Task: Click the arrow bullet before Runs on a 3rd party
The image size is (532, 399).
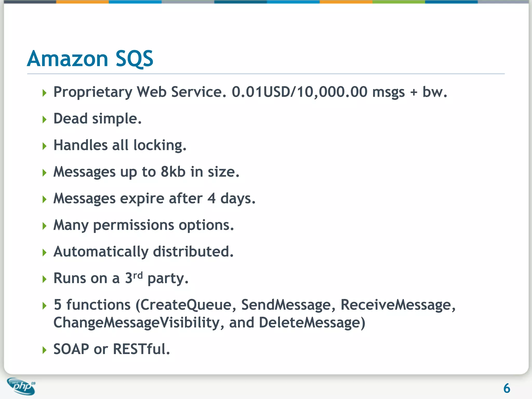Action: (x=44, y=279)
